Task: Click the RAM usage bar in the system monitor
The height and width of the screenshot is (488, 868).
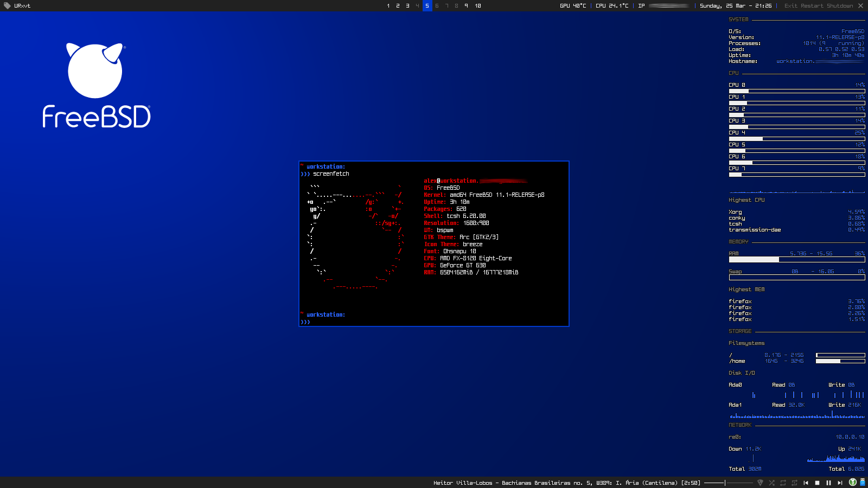Action: click(797, 260)
